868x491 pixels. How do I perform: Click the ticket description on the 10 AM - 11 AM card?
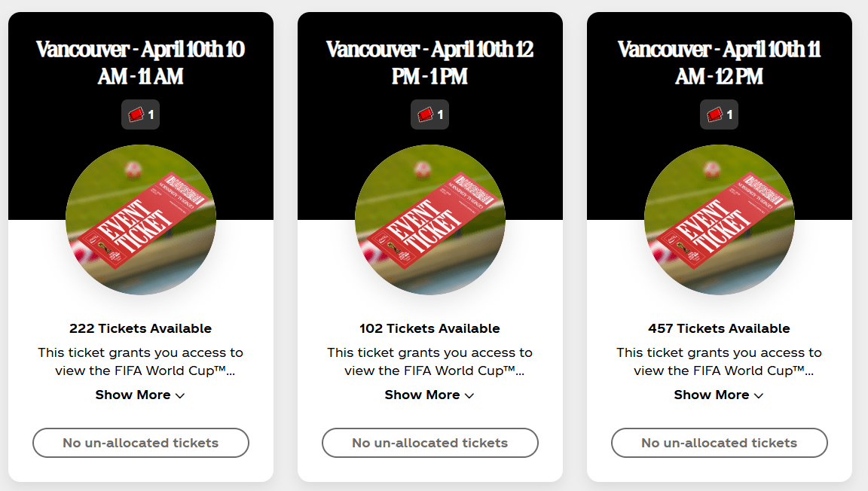coord(141,361)
